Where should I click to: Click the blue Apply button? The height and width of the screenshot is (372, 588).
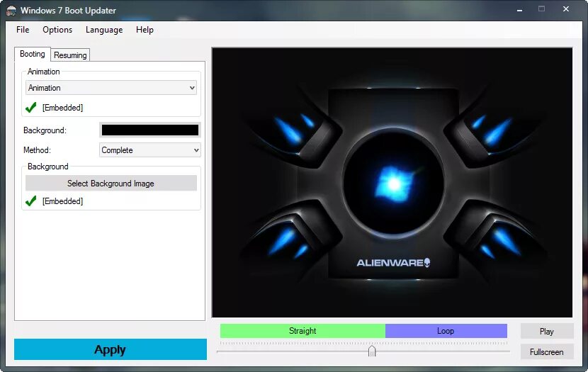111,349
